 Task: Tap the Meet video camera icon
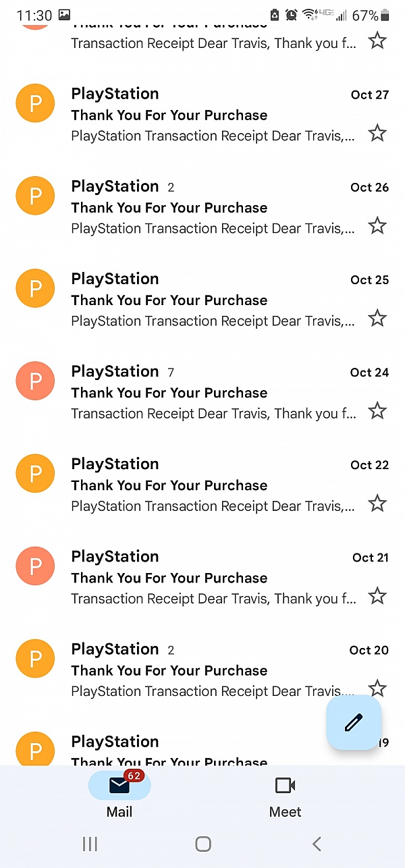coord(285,785)
